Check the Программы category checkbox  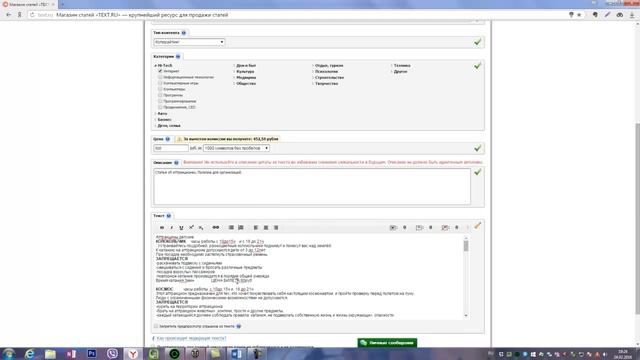(x=160, y=95)
